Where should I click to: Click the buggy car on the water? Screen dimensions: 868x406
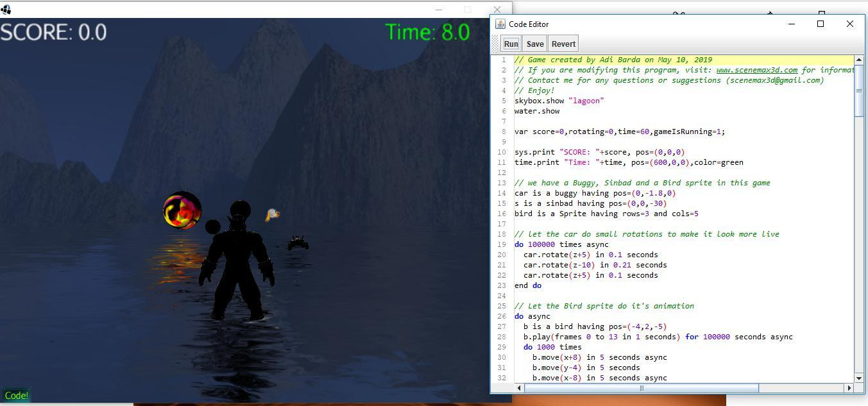pos(298,242)
